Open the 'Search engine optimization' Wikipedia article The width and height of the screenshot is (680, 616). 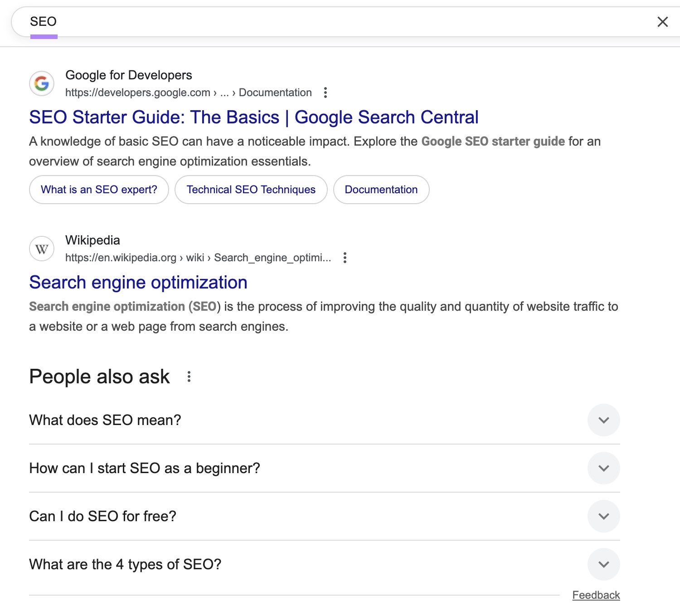(x=138, y=282)
